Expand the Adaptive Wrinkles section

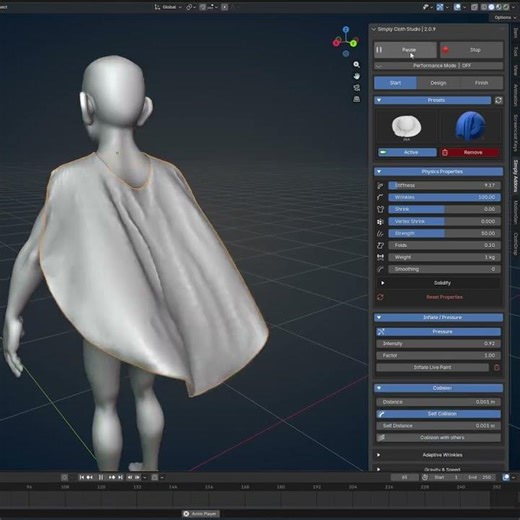point(439,455)
